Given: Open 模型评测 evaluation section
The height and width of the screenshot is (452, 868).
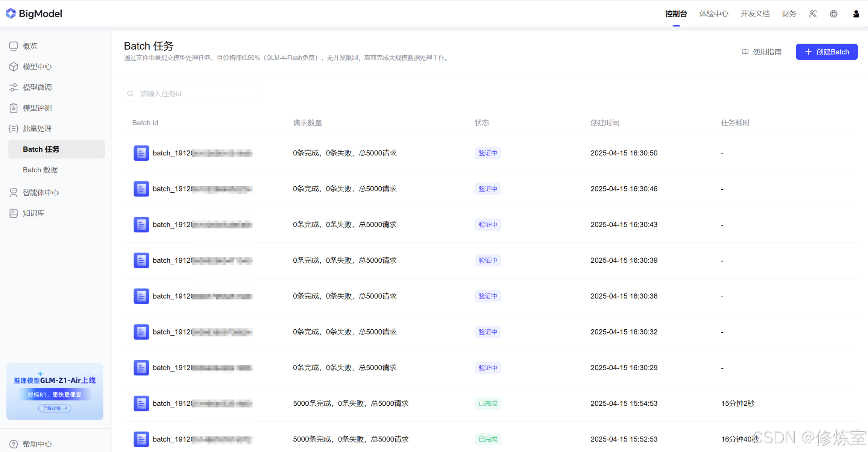Looking at the screenshot, I should coord(37,108).
